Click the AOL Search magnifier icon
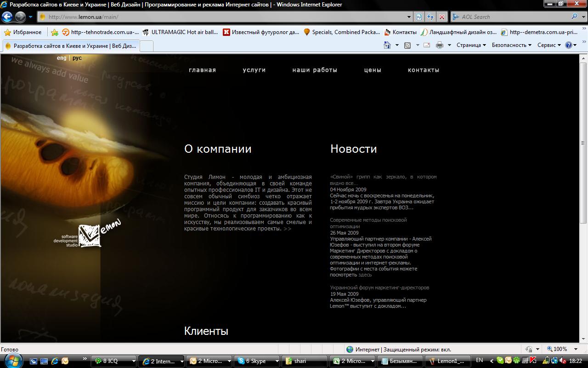Screen dimensions: 588x368 pos(575,17)
